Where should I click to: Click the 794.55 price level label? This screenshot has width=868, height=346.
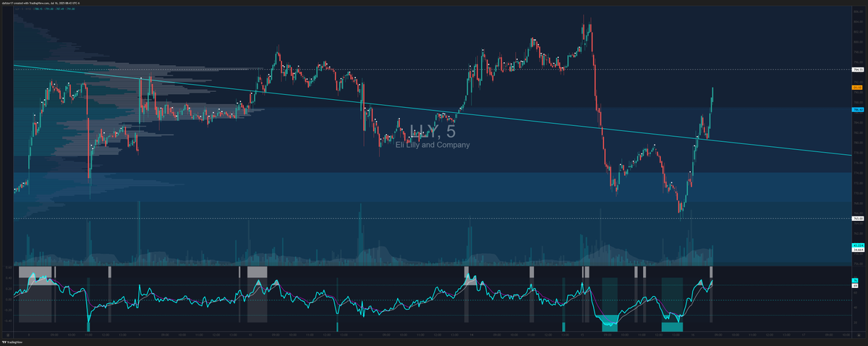pos(859,69)
